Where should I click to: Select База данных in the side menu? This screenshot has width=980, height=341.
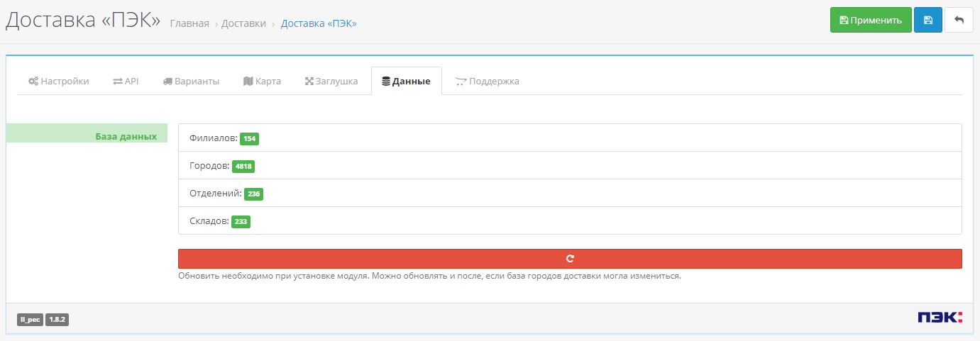(87, 133)
